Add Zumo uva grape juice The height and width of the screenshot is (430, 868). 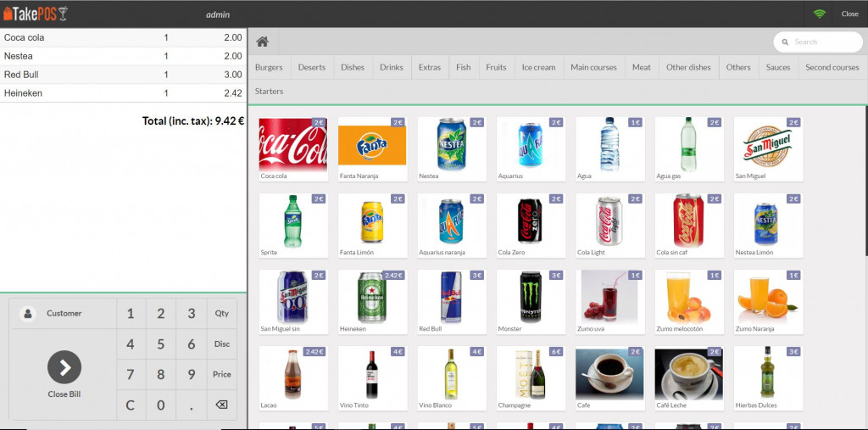pos(610,301)
